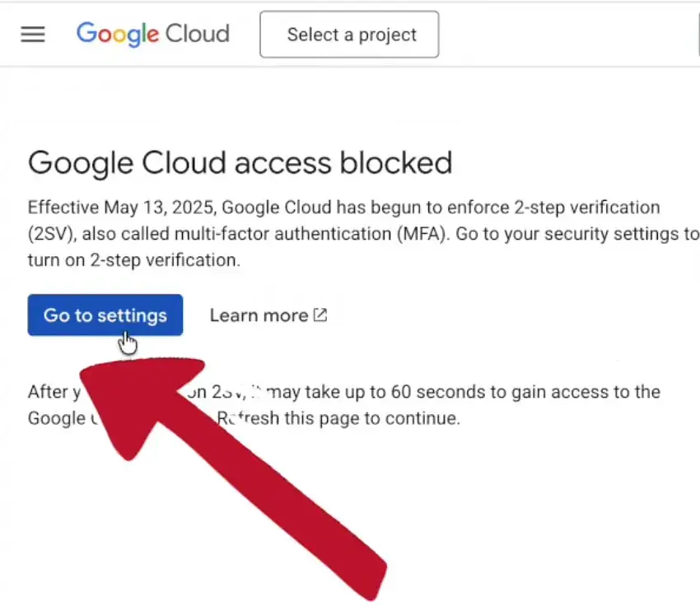700x611 pixels.
Task: Click the Google Cloud access blocked heading
Action: point(240,162)
